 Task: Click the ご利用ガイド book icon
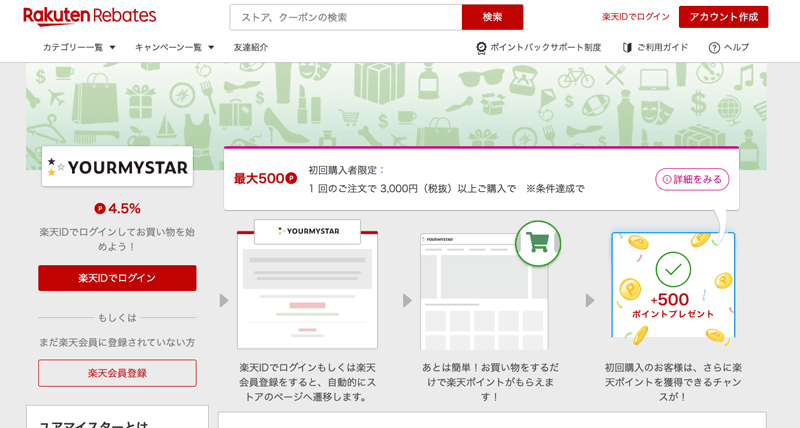[x=627, y=47]
